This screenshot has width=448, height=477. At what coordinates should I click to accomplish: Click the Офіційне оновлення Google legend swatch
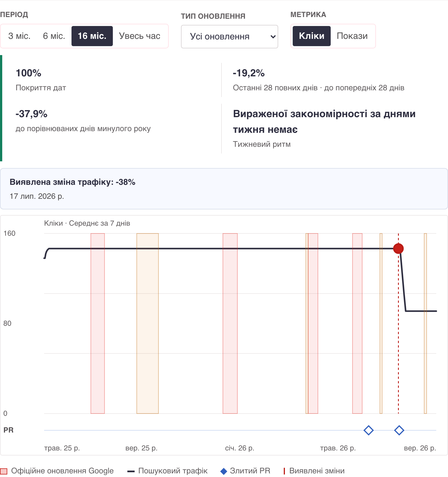click(4, 471)
